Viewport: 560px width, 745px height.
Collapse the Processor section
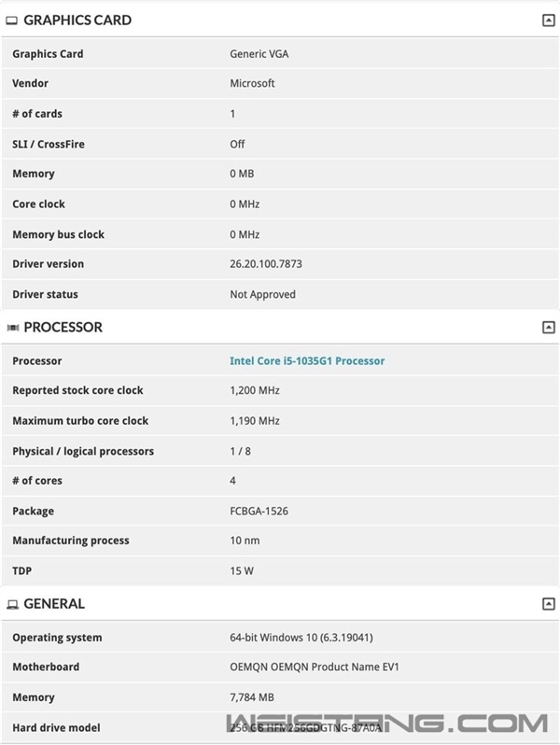click(548, 328)
